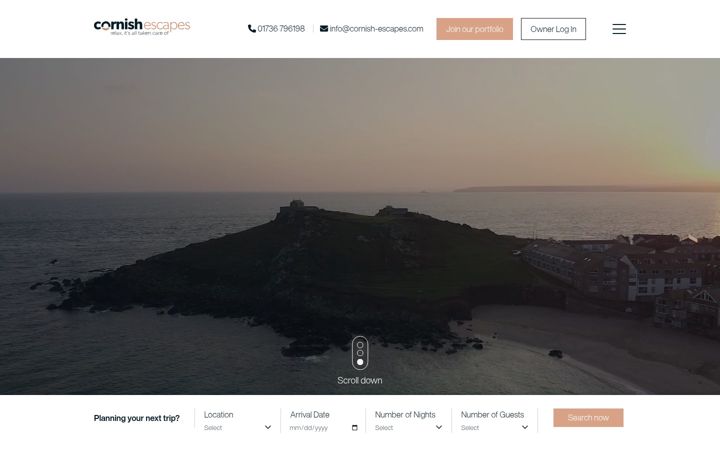Expand the Number of Nights dropdown

[408, 428]
